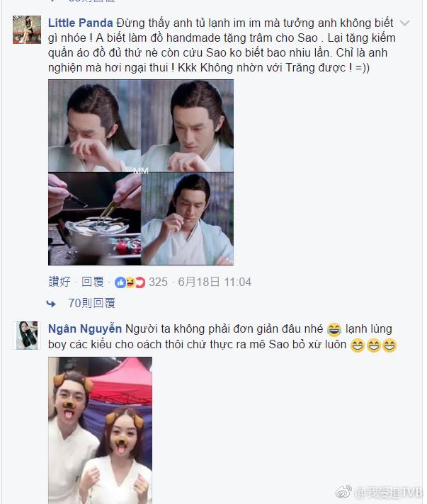Open the dog-filter selfie image
Image resolution: width=427 pixels, height=504 pixels.
tap(100, 430)
